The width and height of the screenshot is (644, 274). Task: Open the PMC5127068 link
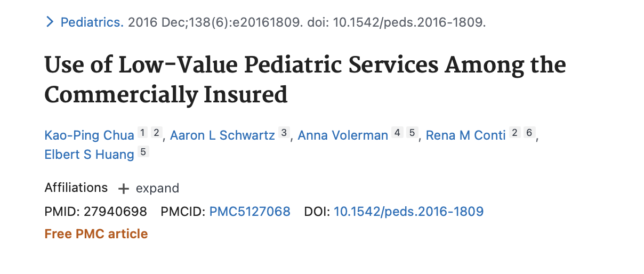pos(250,212)
